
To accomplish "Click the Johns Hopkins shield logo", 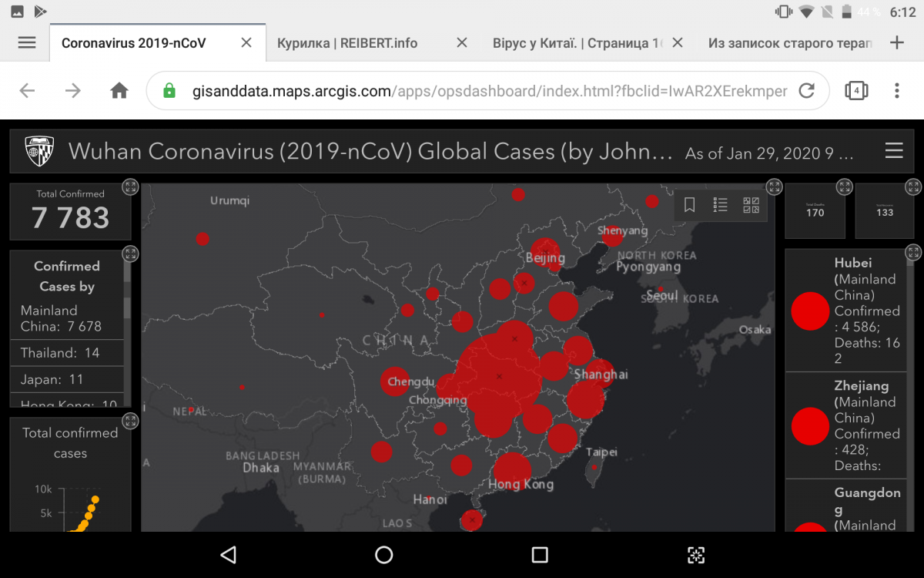I will point(39,151).
